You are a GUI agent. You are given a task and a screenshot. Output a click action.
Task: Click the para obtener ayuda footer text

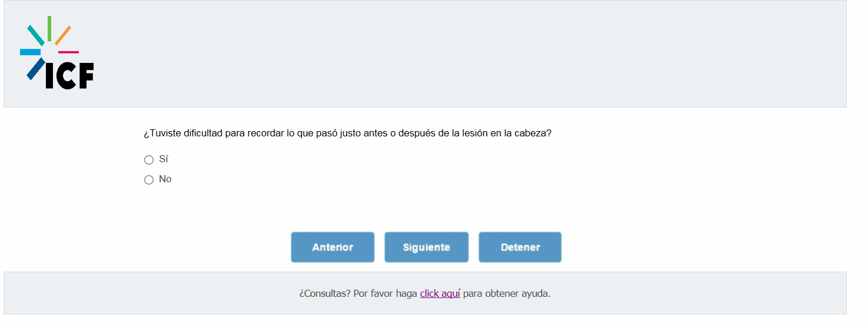pyautogui.click(x=507, y=293)
